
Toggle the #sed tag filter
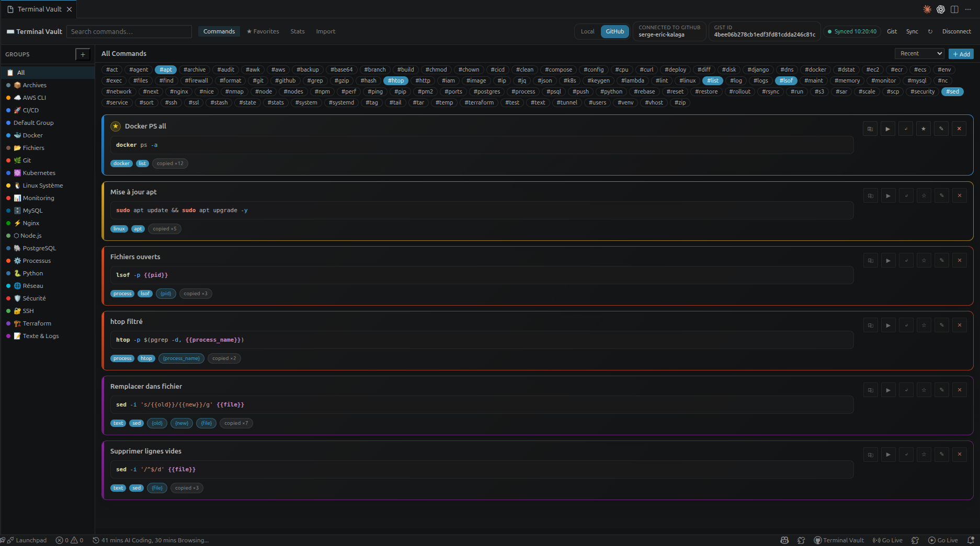coord(953,91)
